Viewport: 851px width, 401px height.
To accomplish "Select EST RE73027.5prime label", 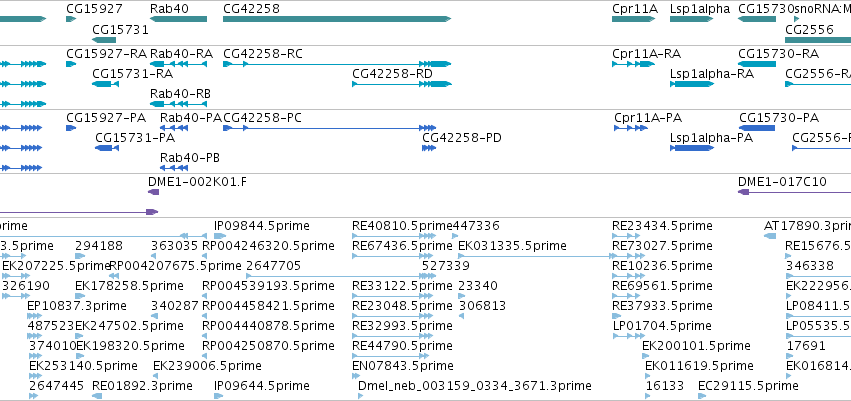I will click(662, 246).
